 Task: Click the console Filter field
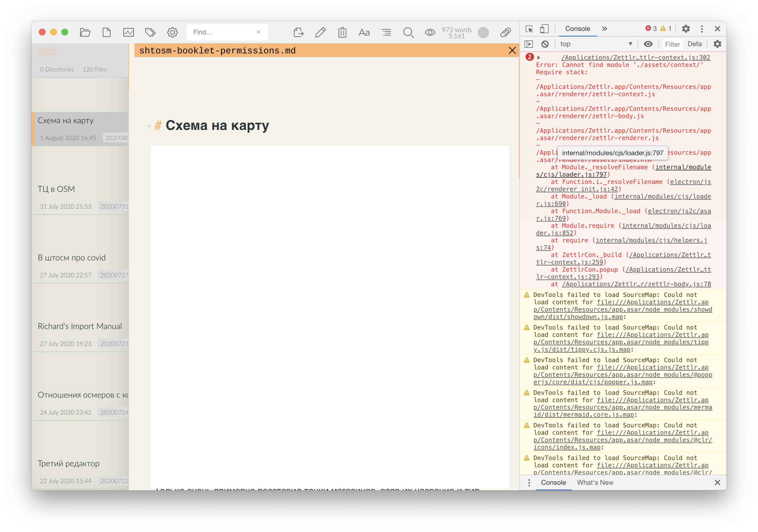[672, 44]
